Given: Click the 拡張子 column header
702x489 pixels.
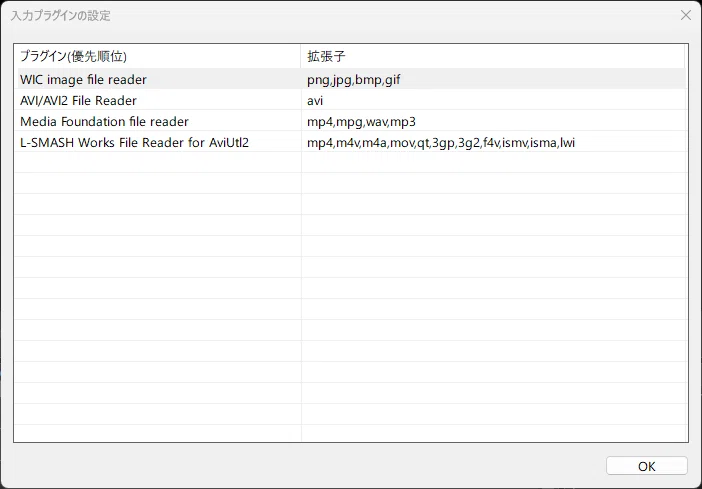Looking at the screenshot, I should click(493, 56).
